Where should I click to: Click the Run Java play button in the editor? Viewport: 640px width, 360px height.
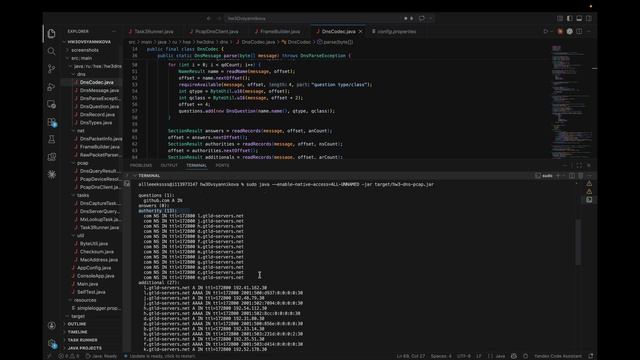[545, 31]
